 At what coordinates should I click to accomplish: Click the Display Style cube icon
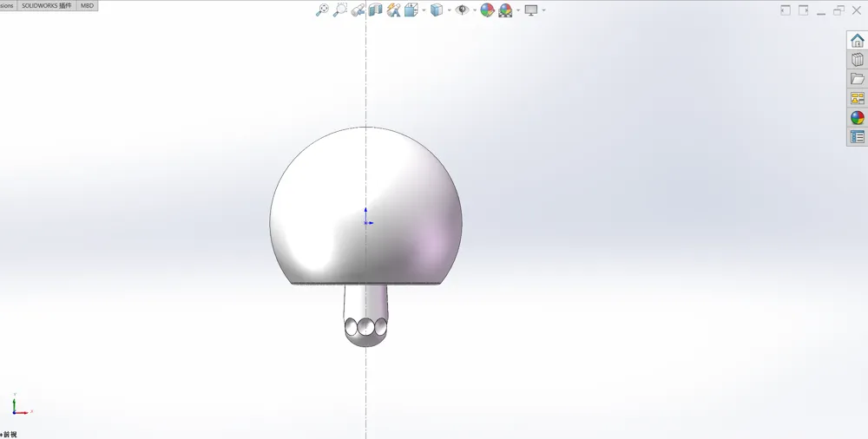tap(437, 10)
